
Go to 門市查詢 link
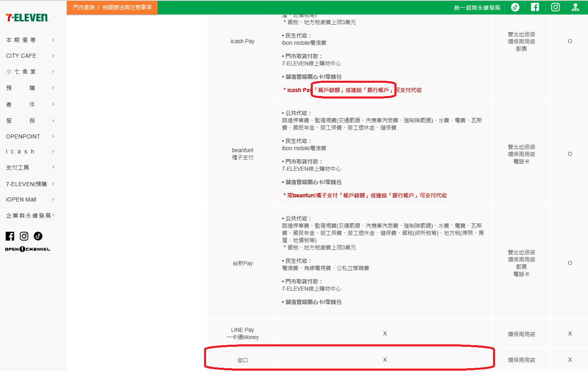tap(84, 7)
